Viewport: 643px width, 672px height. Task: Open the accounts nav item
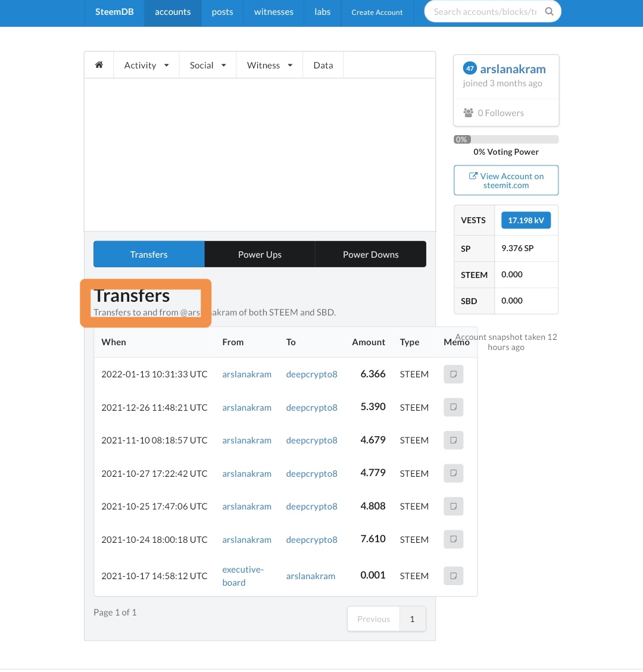(x=173, y=12)
